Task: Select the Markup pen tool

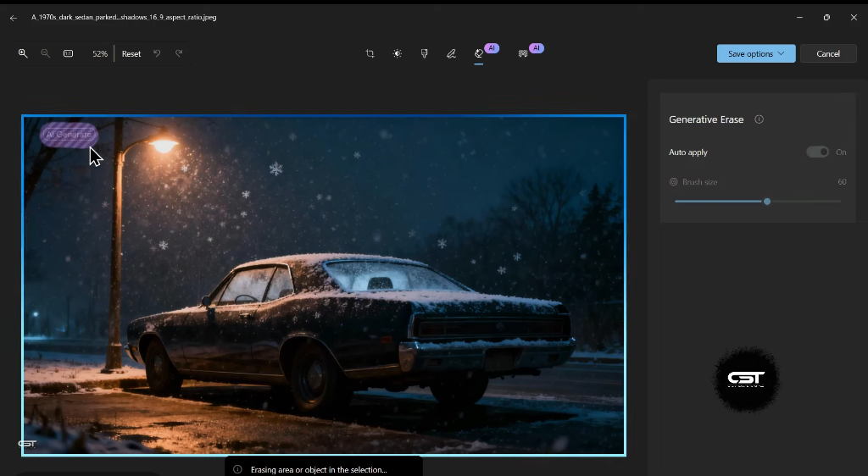Action: pos(451,53)
